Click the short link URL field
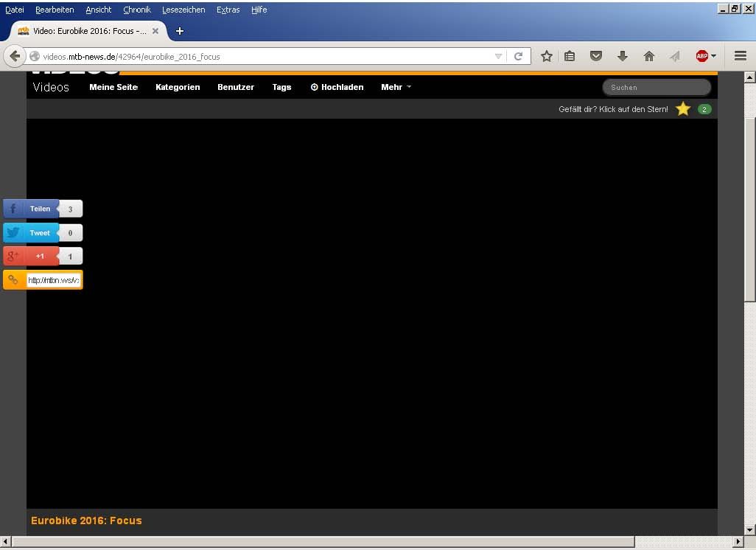Image resolution: width=756 pixels, height=550 pixels. [x=54, y=280]
